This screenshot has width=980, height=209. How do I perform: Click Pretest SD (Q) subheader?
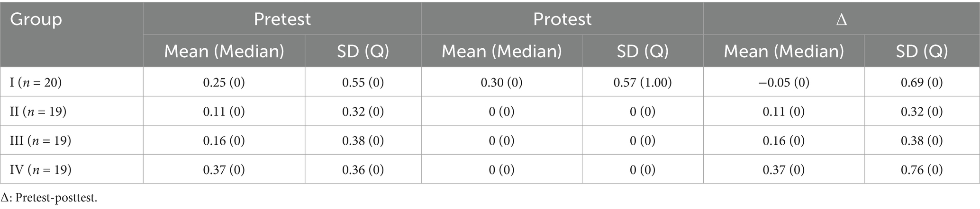[363, 51]
